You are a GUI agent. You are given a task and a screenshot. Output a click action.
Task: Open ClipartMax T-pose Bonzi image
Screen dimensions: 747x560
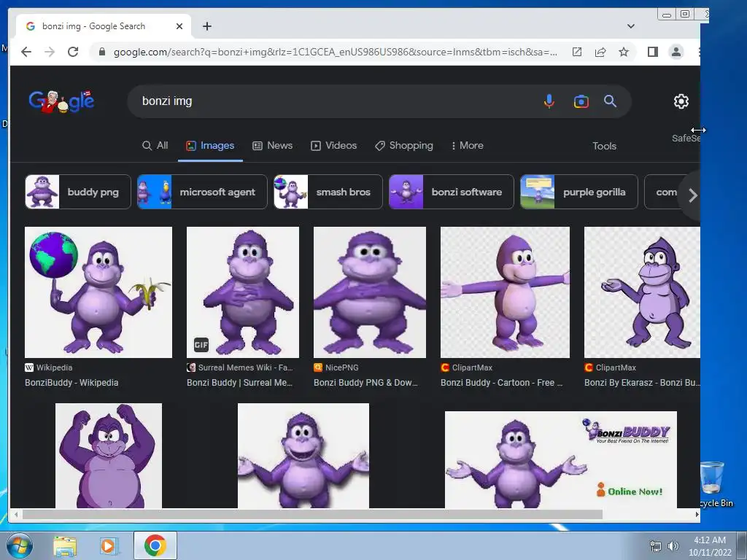[x=505, y=292]
